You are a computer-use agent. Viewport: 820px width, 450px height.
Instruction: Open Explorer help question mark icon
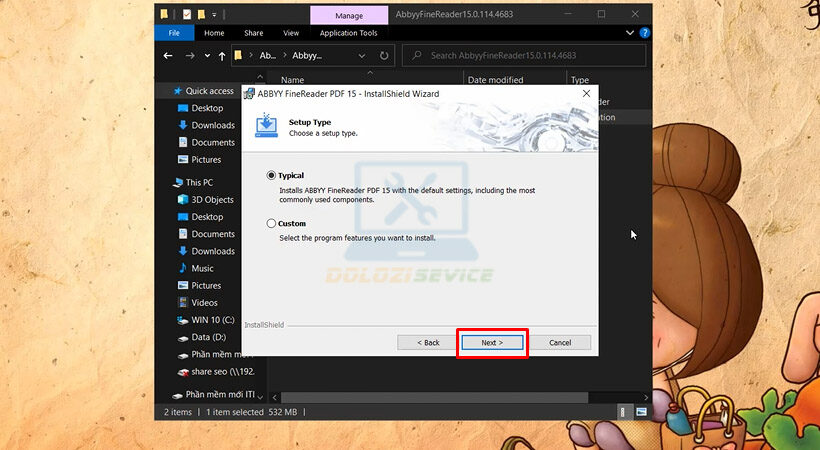pos(644,33)
